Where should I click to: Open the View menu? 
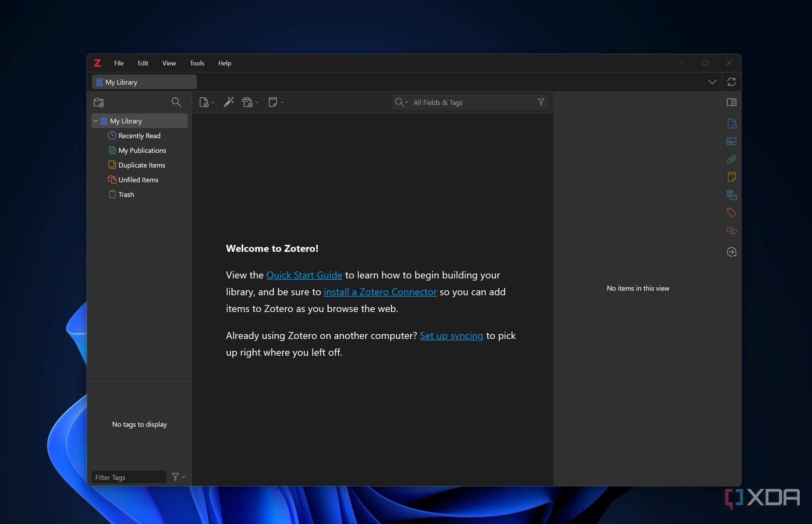(x=169, y=63)
